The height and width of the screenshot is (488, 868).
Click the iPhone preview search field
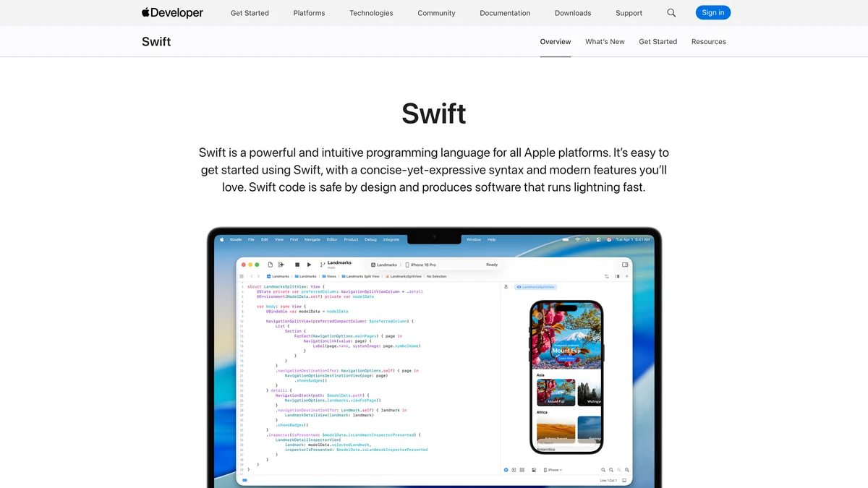pyautogui.click(x=566, y=442)
